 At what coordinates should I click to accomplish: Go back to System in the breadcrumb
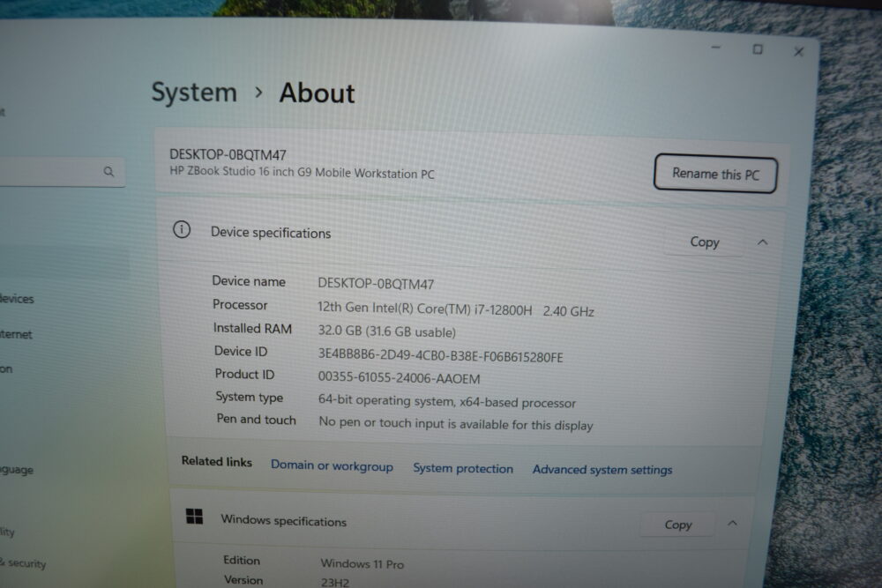194,93
